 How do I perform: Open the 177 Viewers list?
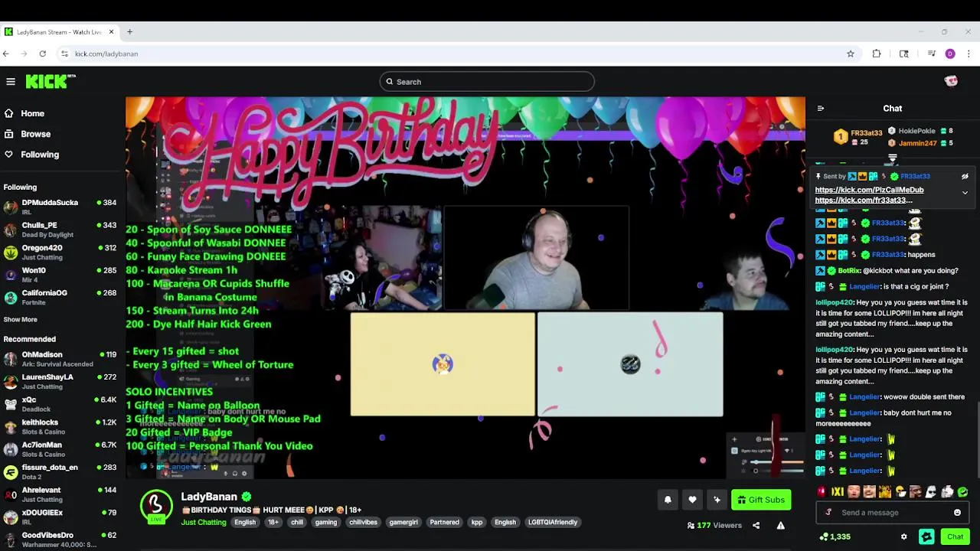714,526
